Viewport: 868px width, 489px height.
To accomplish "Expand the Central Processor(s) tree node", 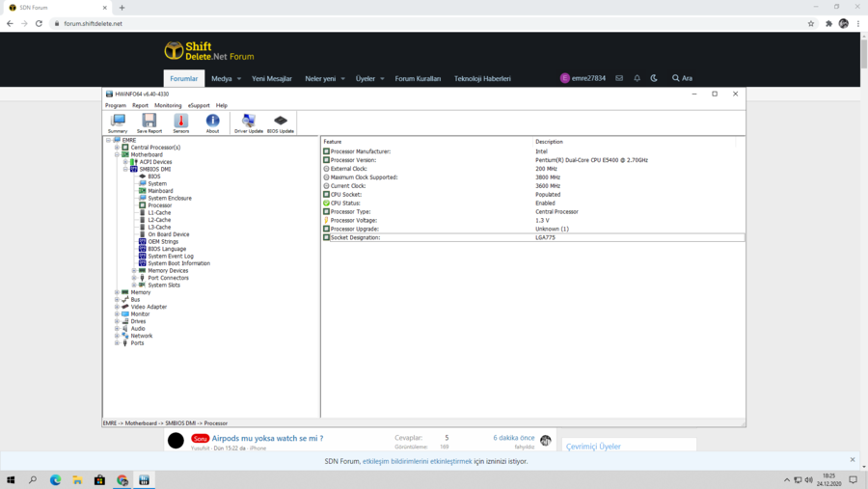I will tap(117, 148).
